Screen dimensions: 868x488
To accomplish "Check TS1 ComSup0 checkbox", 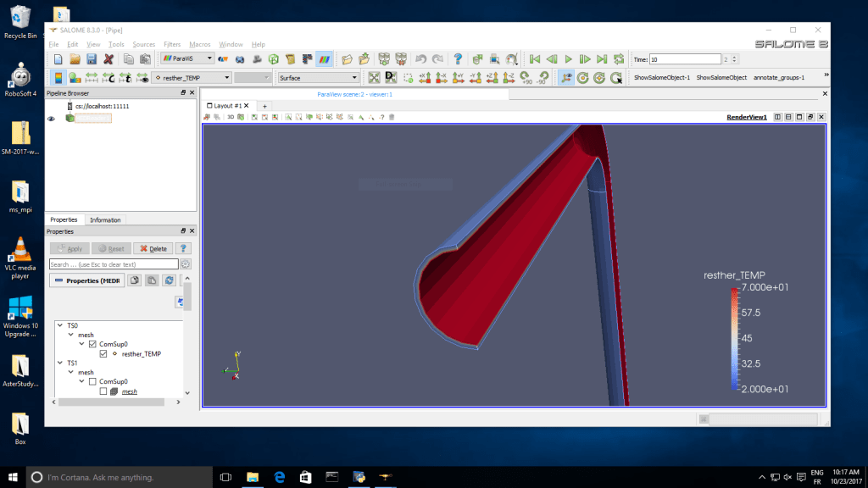I will tap(92, 382).
